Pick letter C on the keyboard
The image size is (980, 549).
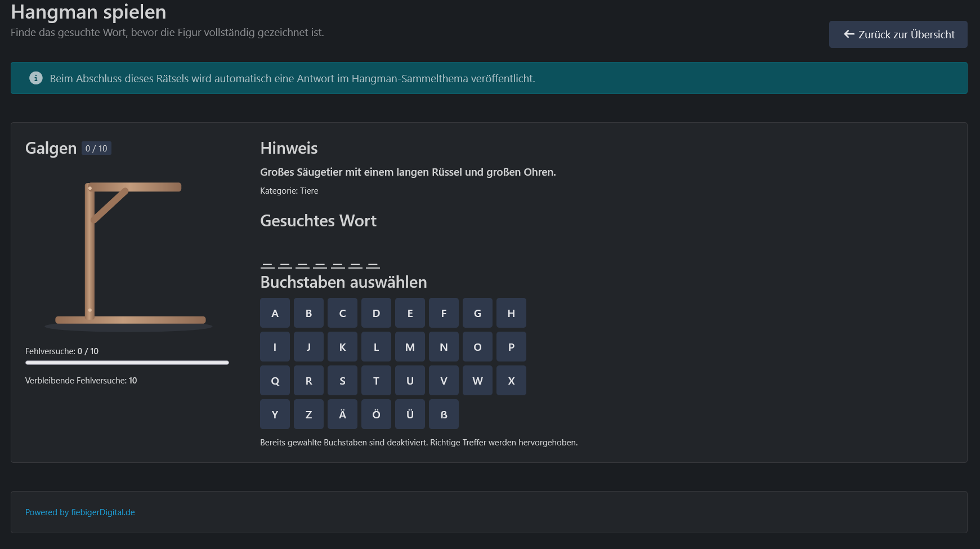342,313
